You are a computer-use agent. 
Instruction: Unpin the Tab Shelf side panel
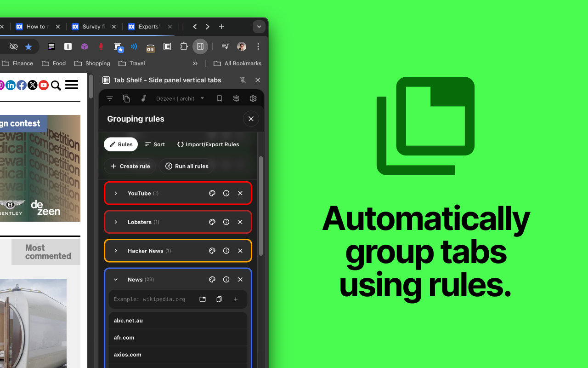coord(243,80)
